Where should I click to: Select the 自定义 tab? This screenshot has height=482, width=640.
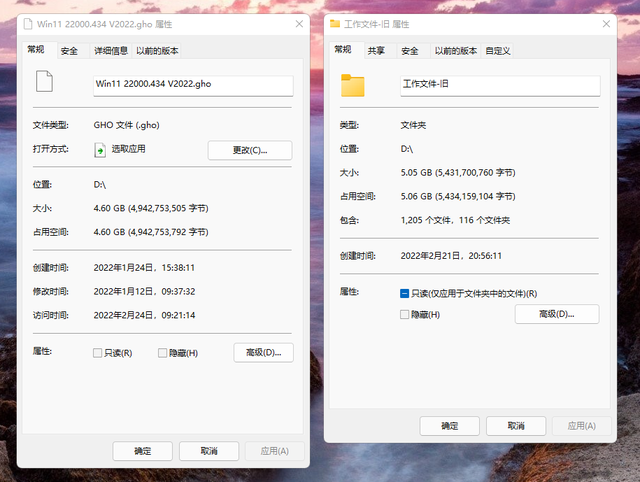498,51
